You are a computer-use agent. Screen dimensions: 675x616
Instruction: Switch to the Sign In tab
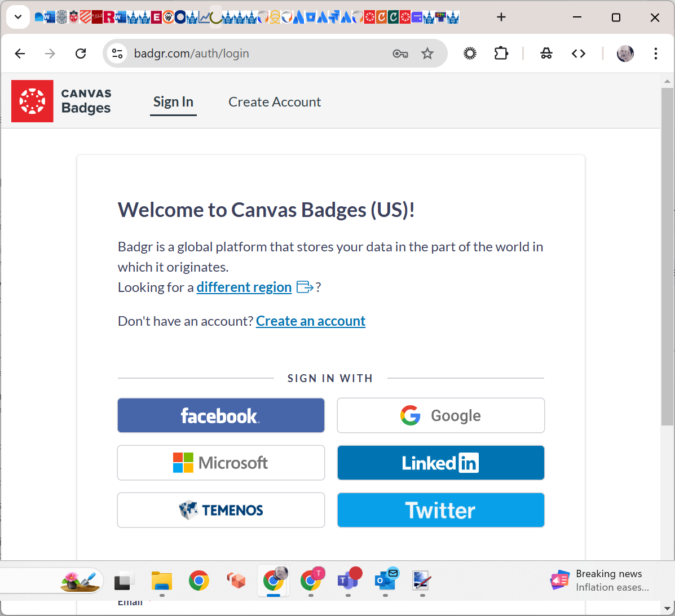tap(173, 102)
